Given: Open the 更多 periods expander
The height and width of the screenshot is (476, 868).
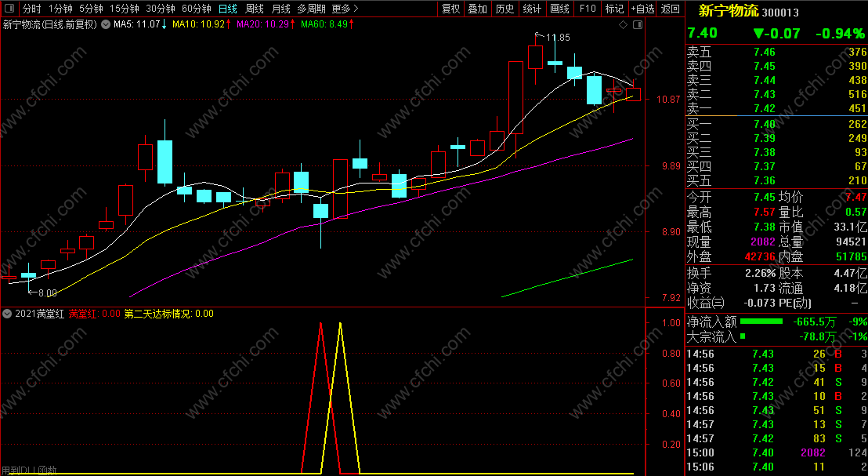Looking at the screenshot, I should click(345, 9).
